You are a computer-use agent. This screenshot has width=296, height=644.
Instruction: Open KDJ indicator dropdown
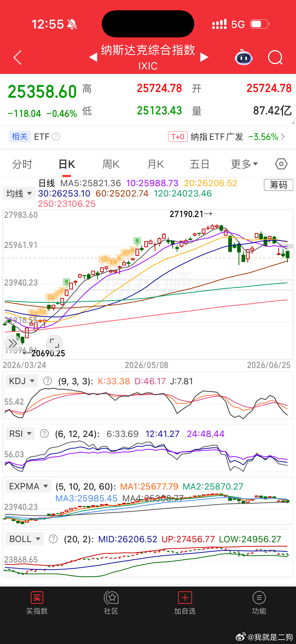point(22,381)
